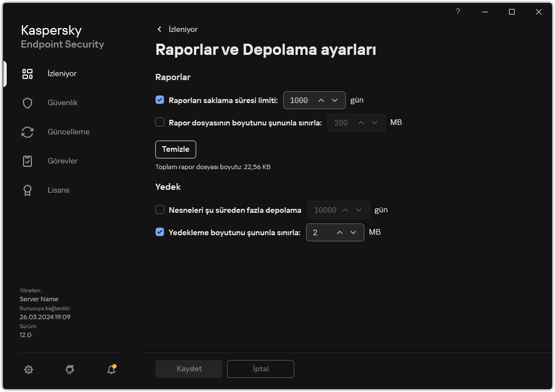This screenshot has width=555, height=392.
Task: Decrease the yedekleme 2 MB value
Action: tap(353, 232)
